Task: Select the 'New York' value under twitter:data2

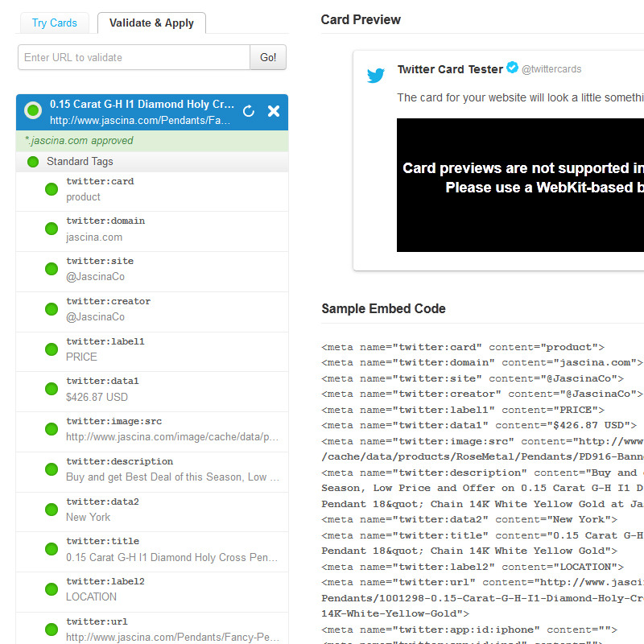Action: coord(88,518)
